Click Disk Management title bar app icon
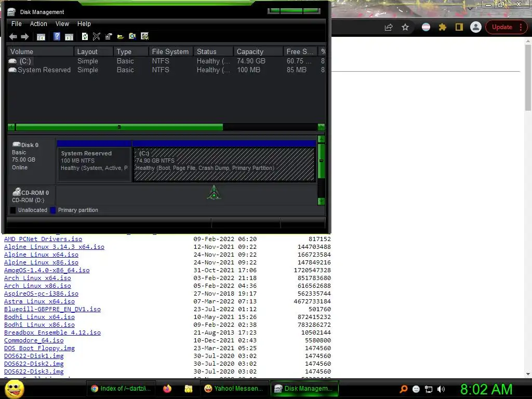The height and width of the screenshot is (399, 532). [x=11, y=12]
